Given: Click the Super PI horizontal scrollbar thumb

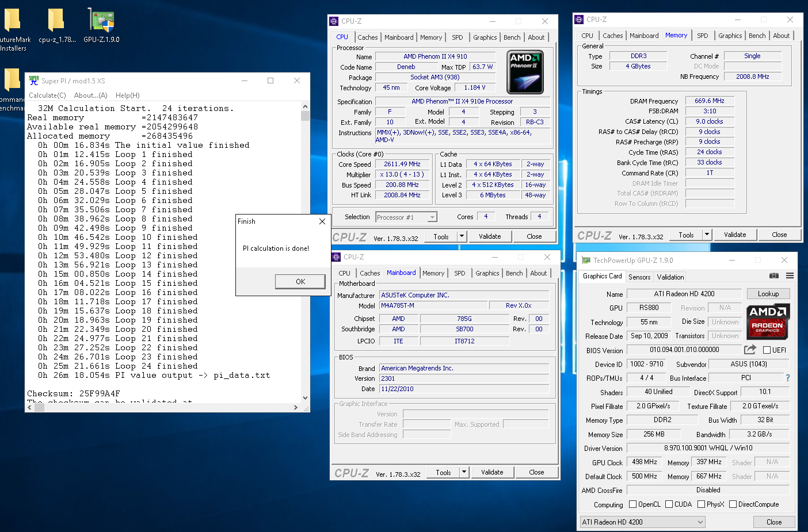Looking at the screenshot, I should pos(40,407).
